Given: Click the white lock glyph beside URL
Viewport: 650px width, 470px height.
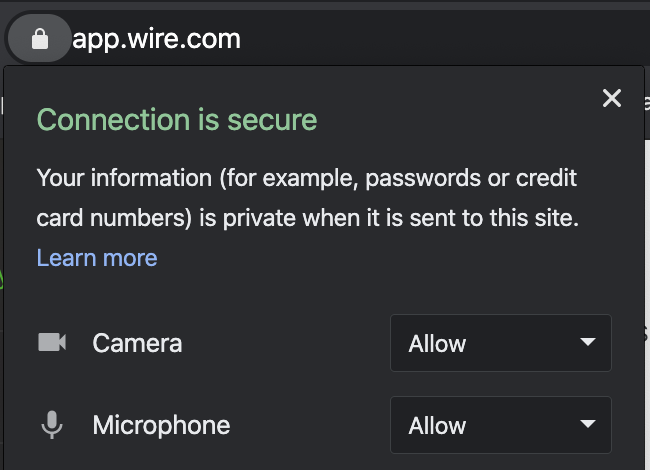Looking at the screenshot, I should (40, 39).
